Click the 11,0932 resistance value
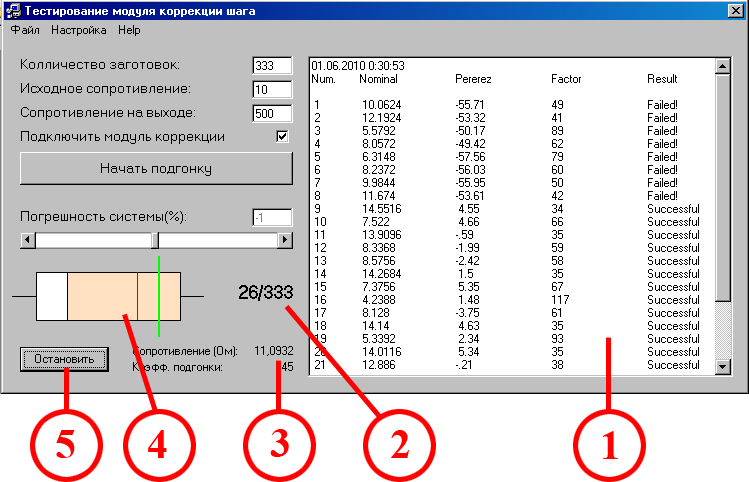The width and height of the screenshot is (749, 482). click(274, 351)
